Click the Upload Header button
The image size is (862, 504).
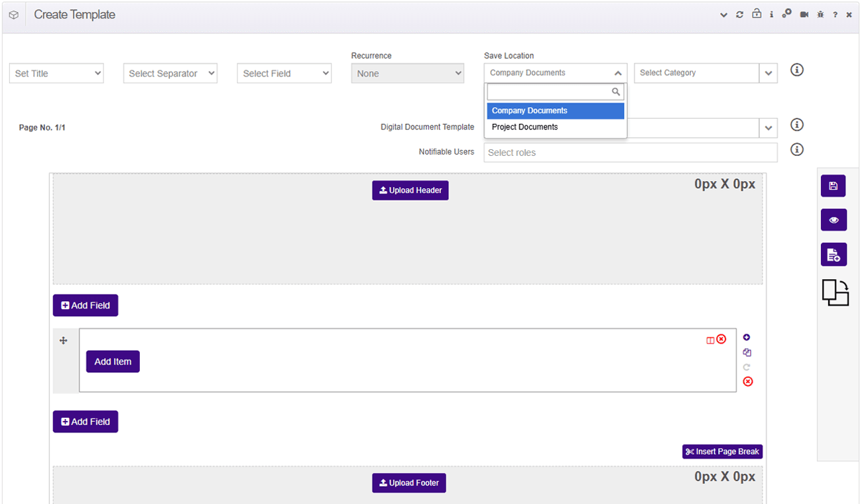410,190
